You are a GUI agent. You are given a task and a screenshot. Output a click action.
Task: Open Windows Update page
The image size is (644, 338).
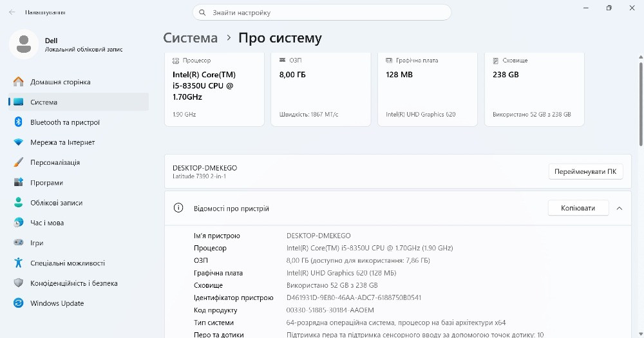pos(79,303)
